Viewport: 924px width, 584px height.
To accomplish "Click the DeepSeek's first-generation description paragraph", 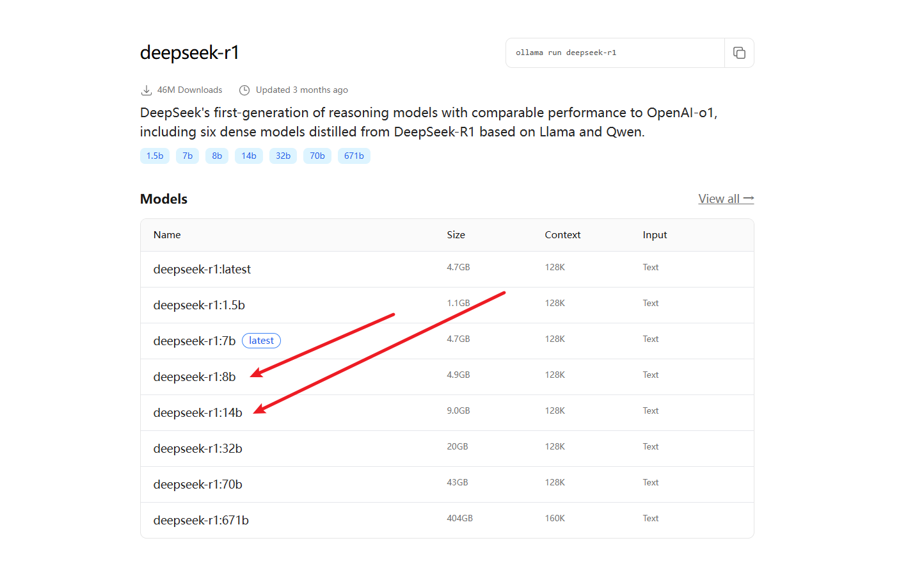I will tap(429, 122).
